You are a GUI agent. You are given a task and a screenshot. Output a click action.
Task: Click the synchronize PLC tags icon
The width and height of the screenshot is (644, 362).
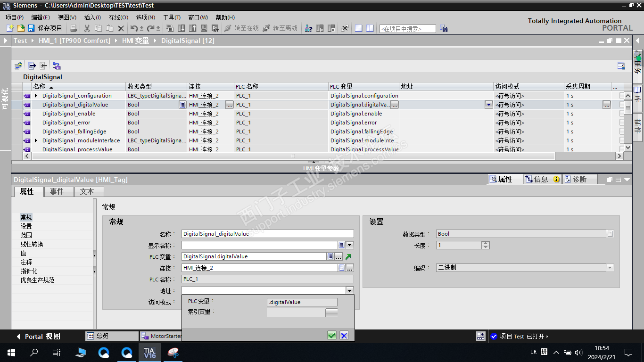coord(57,66)
